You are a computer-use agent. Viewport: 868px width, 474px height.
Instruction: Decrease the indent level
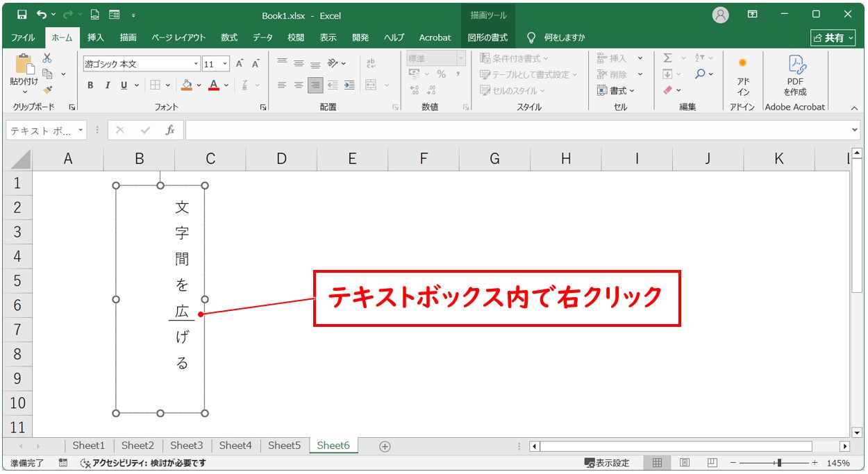333,85
